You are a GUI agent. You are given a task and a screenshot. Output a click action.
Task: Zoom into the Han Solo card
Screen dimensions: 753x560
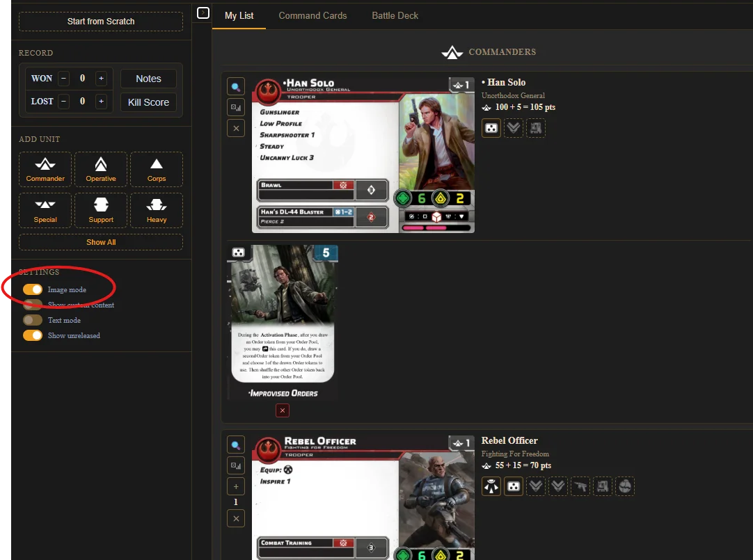tap(236, 87)
